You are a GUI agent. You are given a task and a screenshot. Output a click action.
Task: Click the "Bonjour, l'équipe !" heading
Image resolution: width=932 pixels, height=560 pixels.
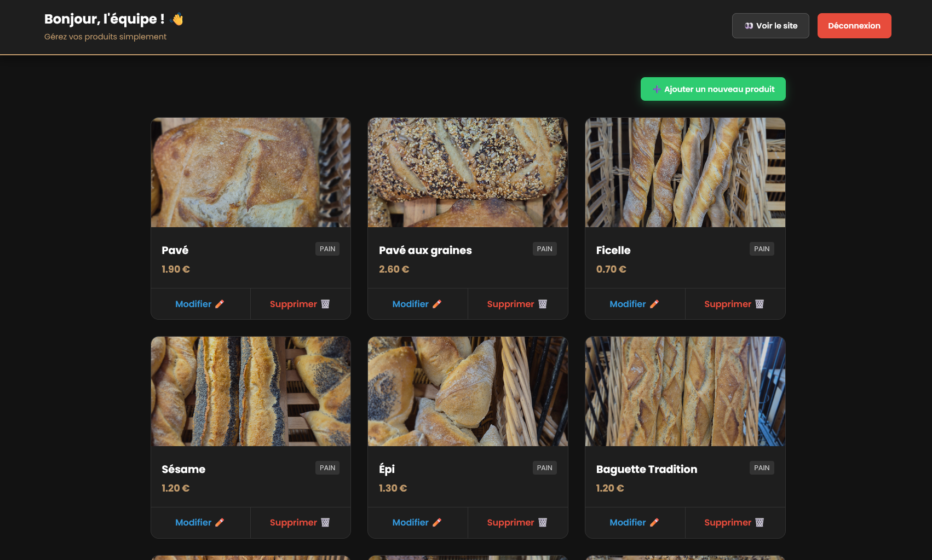[105, 19]
